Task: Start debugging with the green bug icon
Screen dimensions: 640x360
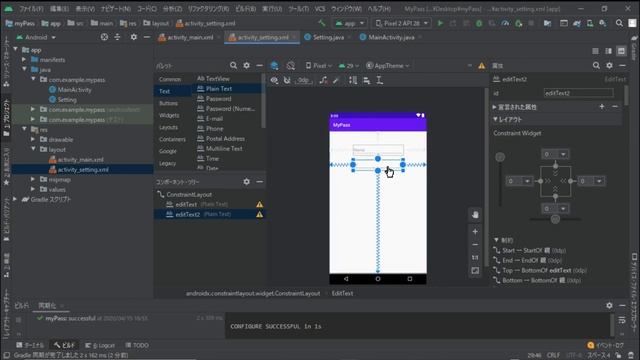Action: point(479,23)
